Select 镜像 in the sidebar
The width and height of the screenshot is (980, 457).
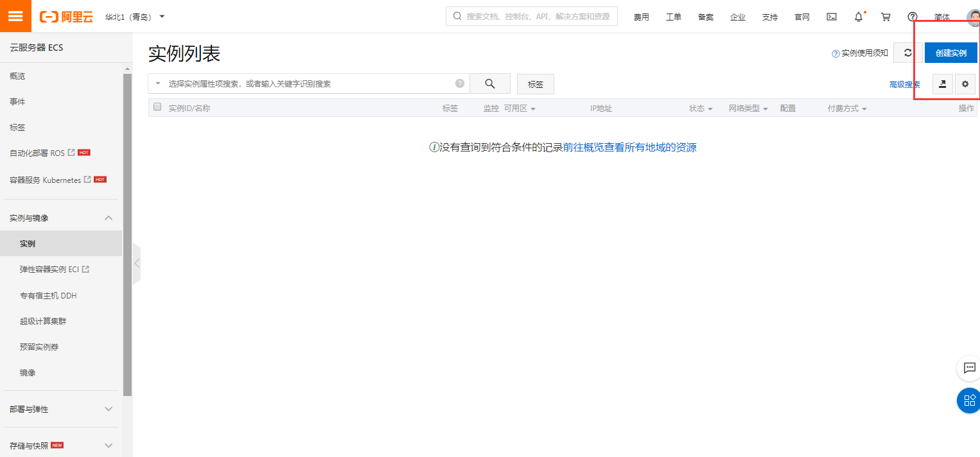point(28,372)
